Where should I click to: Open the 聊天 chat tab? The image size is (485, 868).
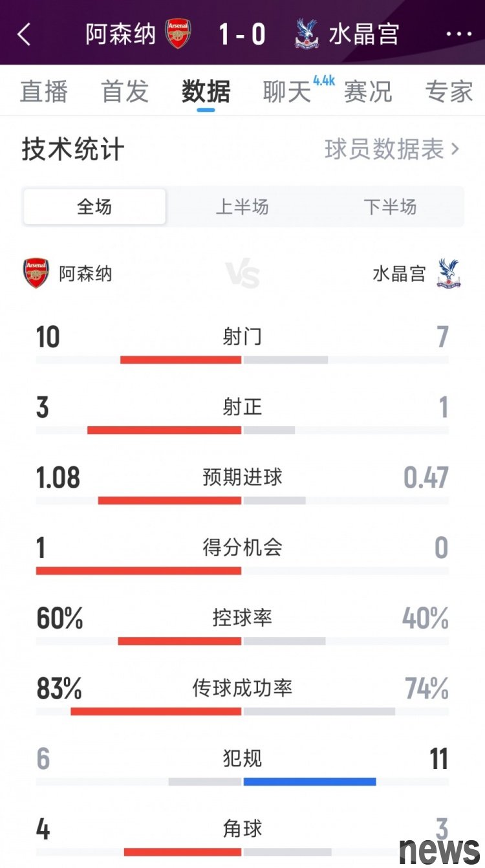tap(287, 92)
